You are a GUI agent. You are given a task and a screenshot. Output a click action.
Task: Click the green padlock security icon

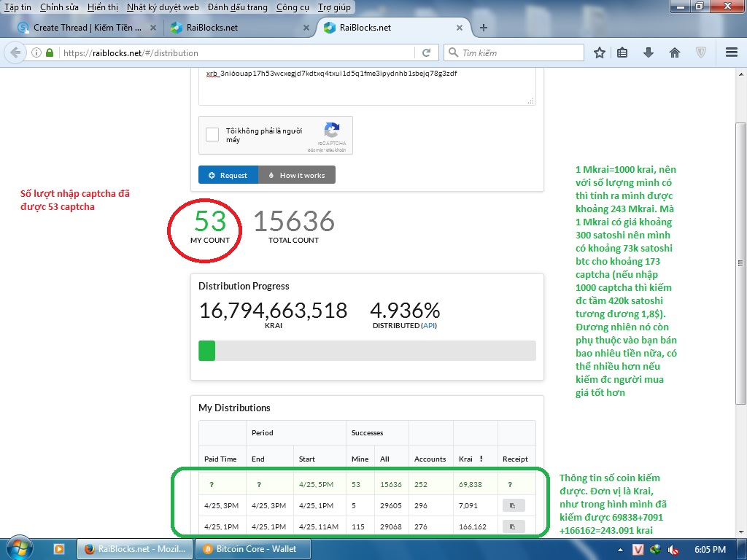(x=50, y=52)
